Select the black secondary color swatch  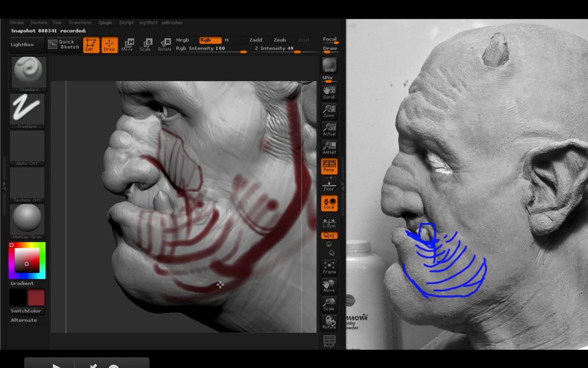(x=18, y=297)
